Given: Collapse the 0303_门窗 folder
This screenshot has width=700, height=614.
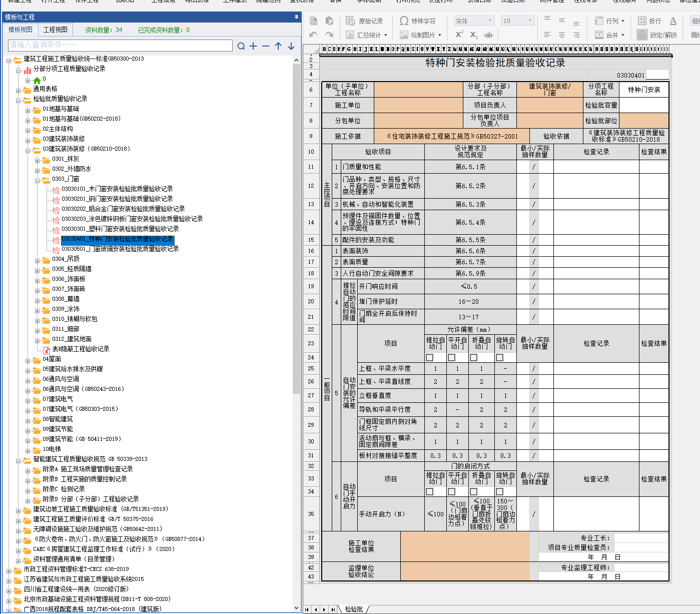Looking at the screenshot, I should coord(38,181).
